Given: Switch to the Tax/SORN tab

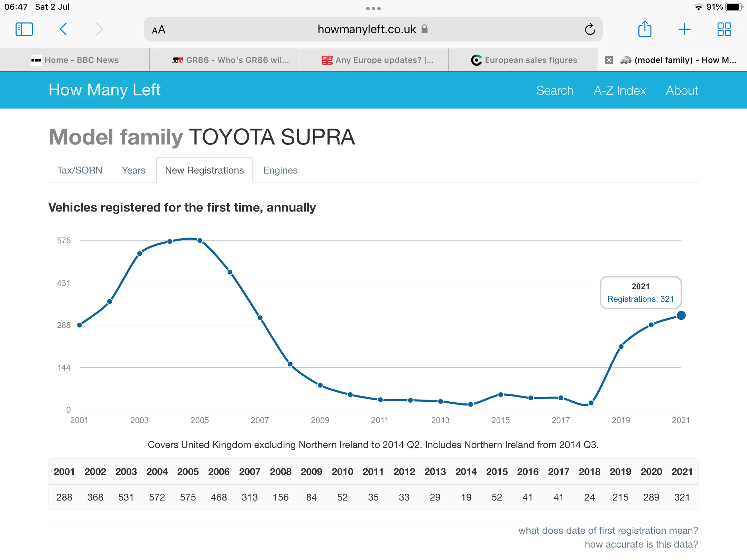Looking at the screenshot, I should 80,170.
